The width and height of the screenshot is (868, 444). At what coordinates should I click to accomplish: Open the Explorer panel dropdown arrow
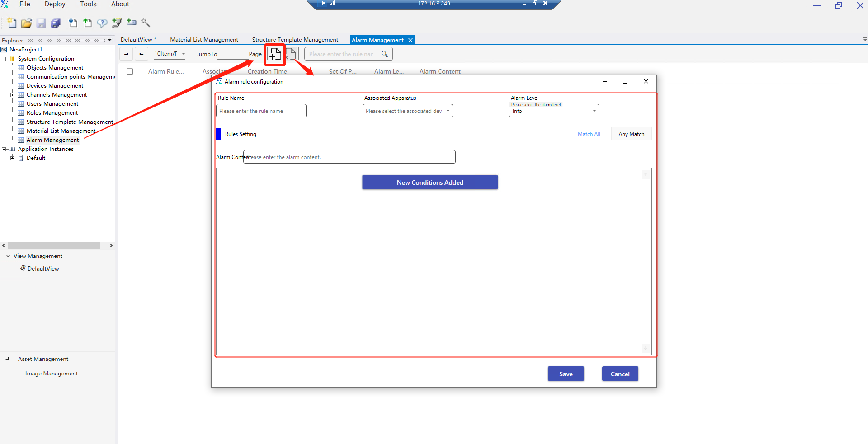click(109, 40)
